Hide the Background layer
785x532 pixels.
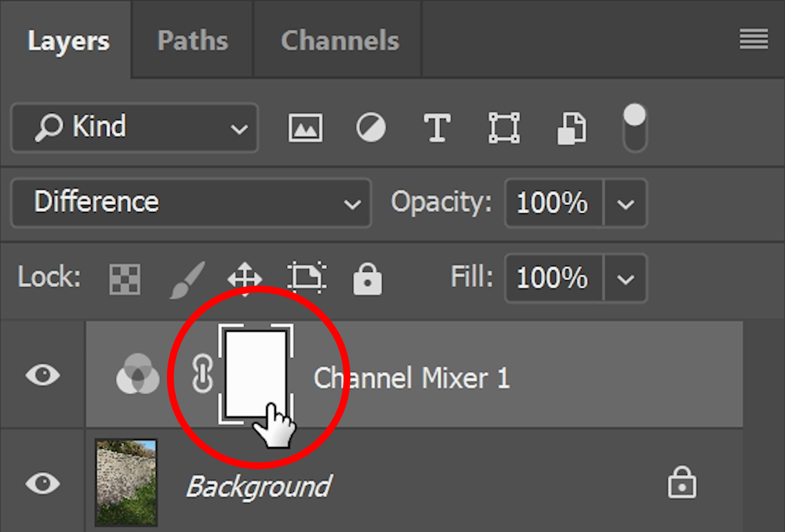[x=43, y=483]
